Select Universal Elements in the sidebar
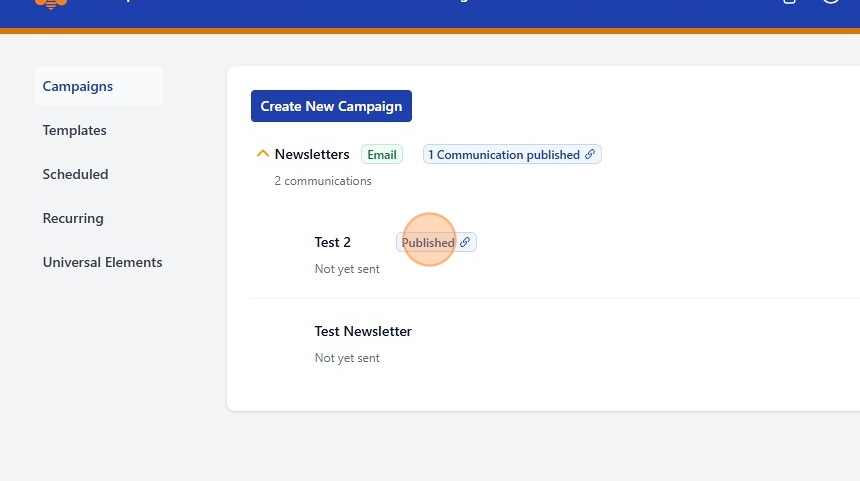860x481 pixels. pyautogui.click(x=103, y=262)
